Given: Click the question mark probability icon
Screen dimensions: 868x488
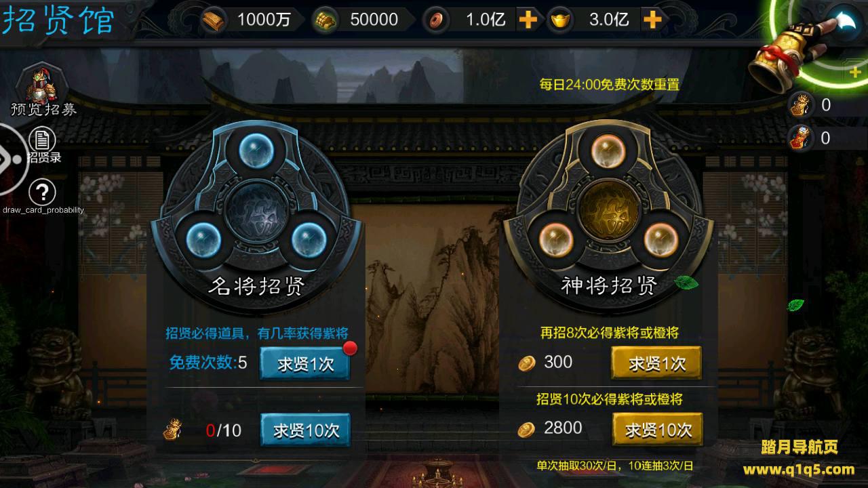Looking at the screenshot, I should tap(43, 193).
